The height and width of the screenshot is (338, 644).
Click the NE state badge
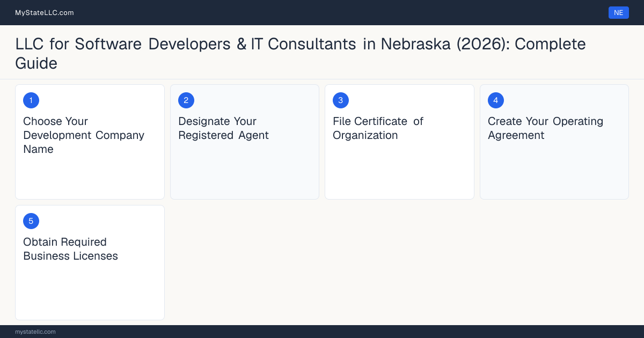point(618,13)
